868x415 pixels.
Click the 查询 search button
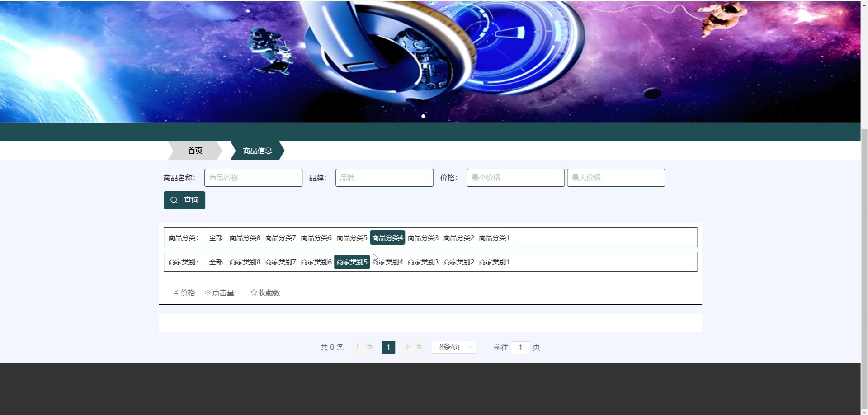[x=184, y=200]
